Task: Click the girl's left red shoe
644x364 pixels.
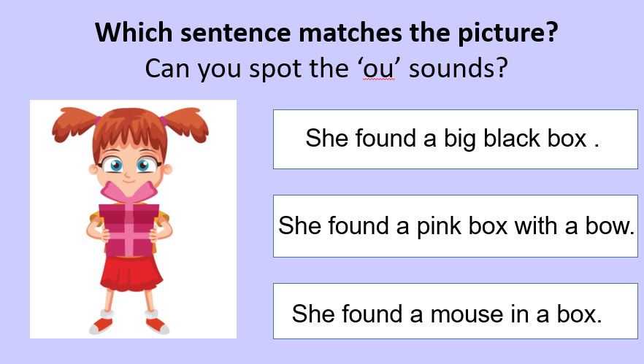Action: coord(101,325)
